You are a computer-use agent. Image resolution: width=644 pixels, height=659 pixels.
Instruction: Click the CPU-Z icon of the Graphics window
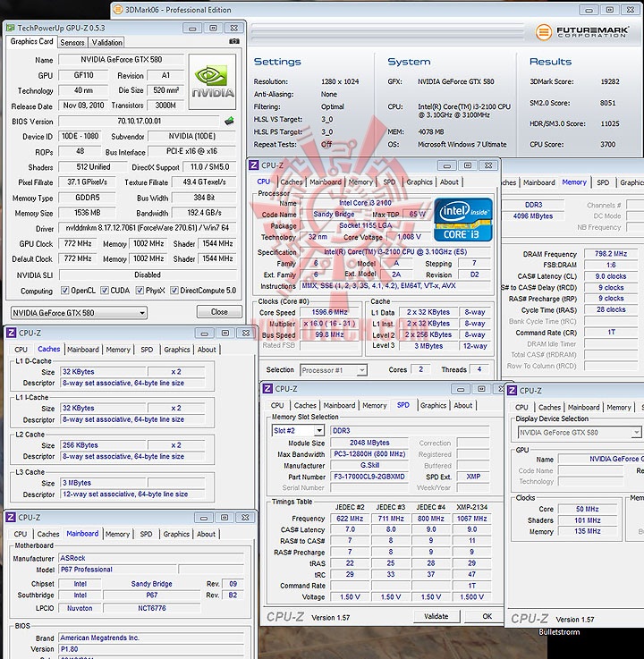[x=512, y=391]
